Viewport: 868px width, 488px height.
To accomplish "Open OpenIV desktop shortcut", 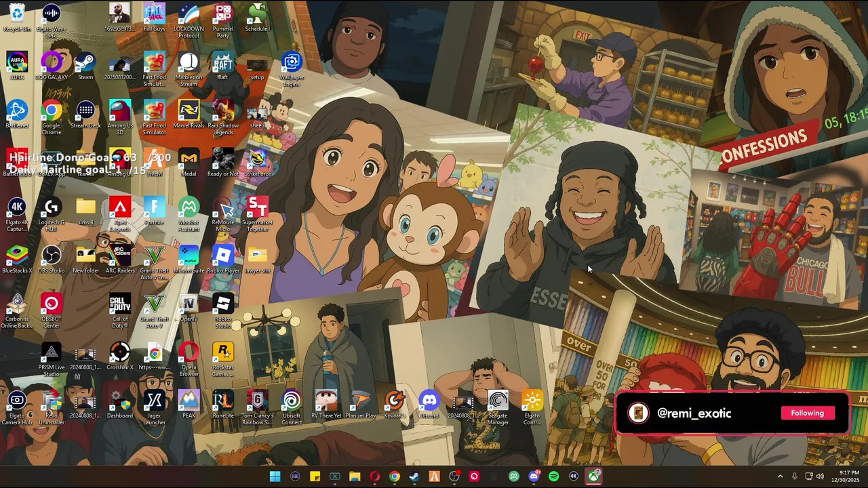I will click(189, 308).
